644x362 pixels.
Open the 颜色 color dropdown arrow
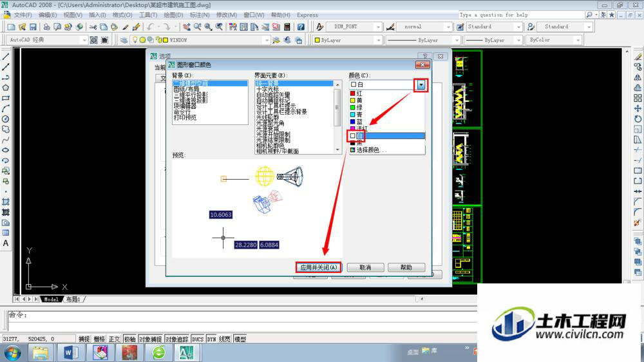click(421, 84)
